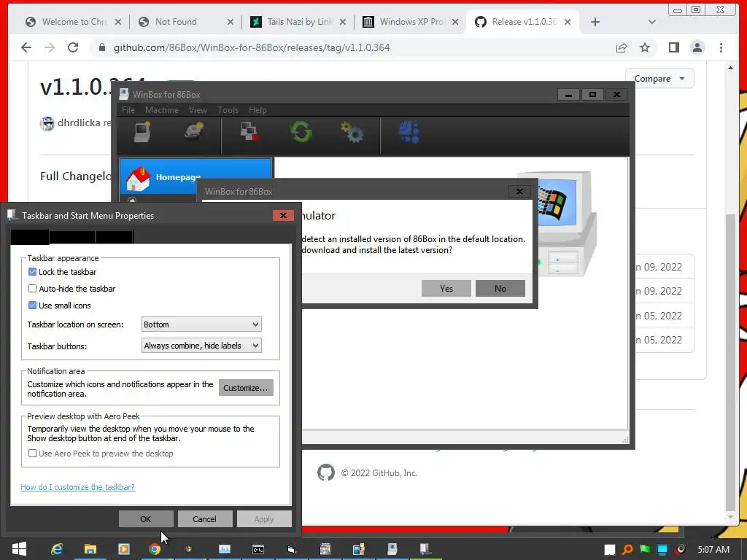Image resolution: width=747 pixels, height=560 pixels.
Task: Bookmark this page with the star icon
Action: click(645, 47)
